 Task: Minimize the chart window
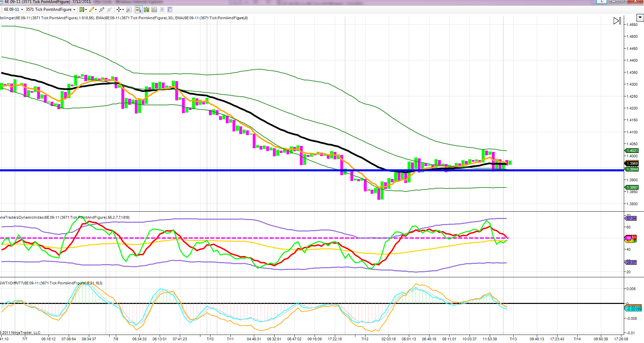pos(614,2)
